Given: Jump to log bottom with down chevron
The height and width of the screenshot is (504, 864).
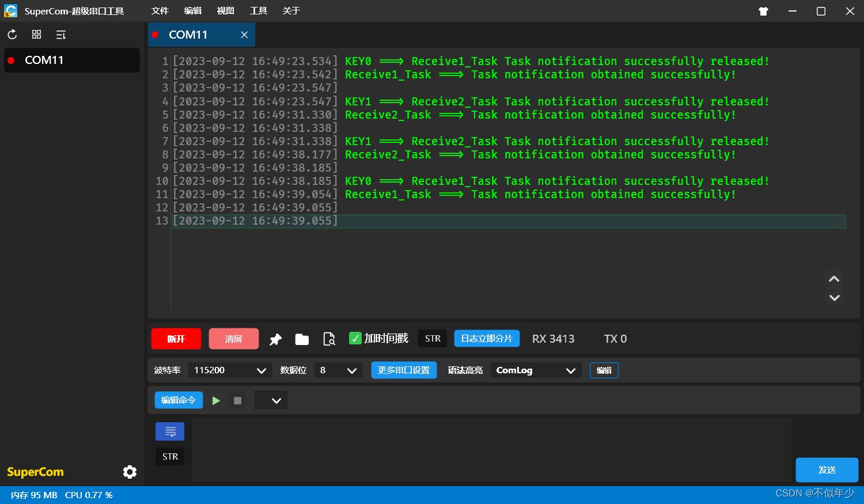Looking at the screenshot, I should 834,298.
